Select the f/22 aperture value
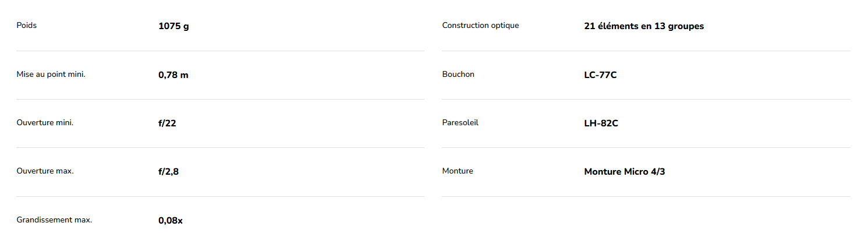This screenshot has width=868, height=237. pyautogui.click(x=167, y=123)
